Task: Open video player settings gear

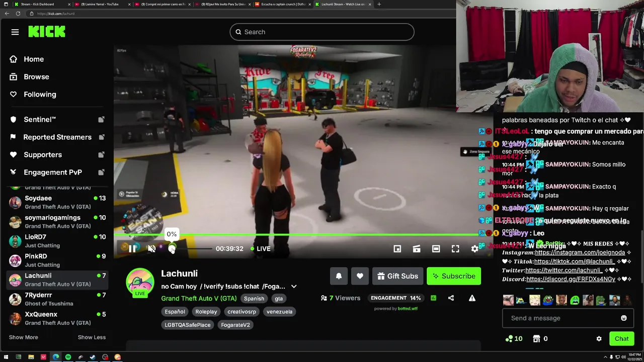Action: pos(474,248)
